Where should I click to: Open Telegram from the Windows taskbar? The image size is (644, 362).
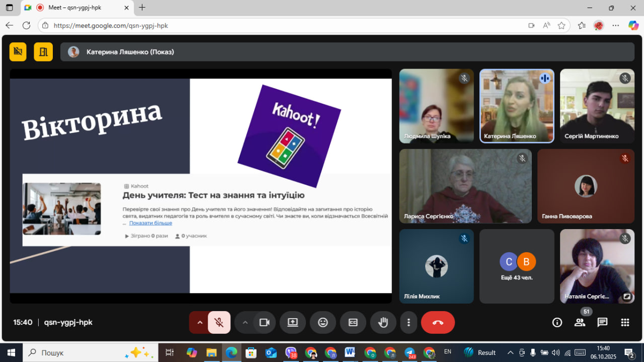click(x=410, y=352)
